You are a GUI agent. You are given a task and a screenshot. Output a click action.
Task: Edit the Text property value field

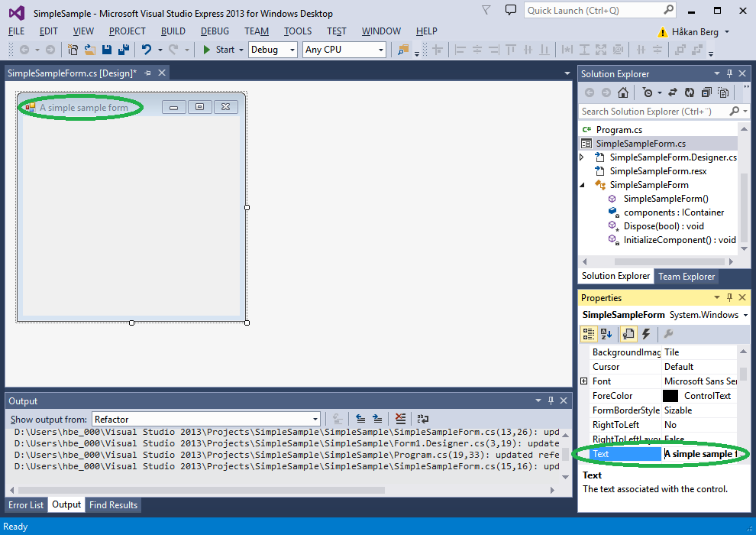700,454
